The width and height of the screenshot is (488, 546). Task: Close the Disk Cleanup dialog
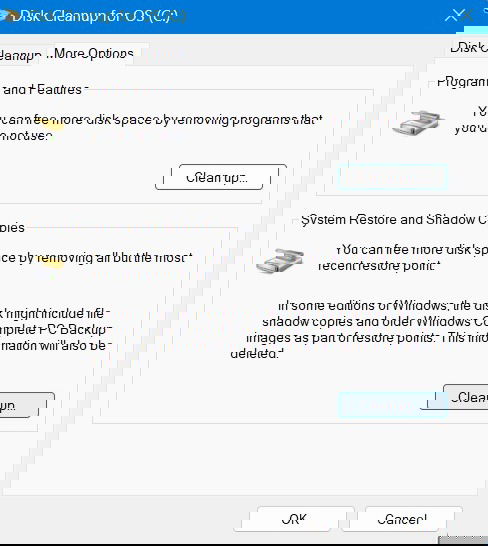(460, 15)
